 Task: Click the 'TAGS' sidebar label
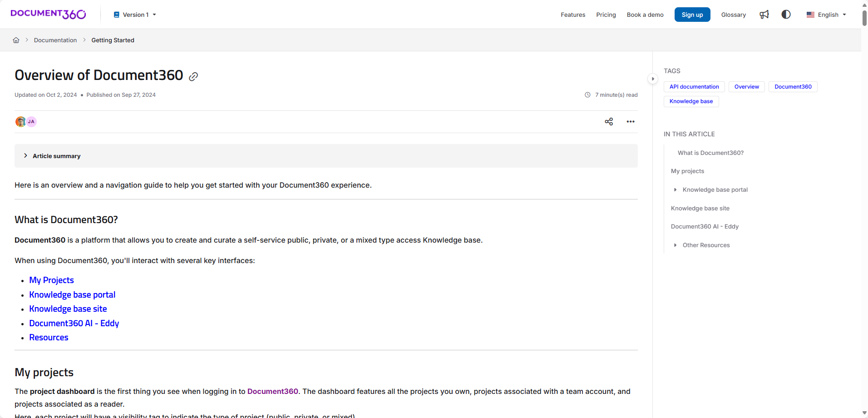pos(672,71)
